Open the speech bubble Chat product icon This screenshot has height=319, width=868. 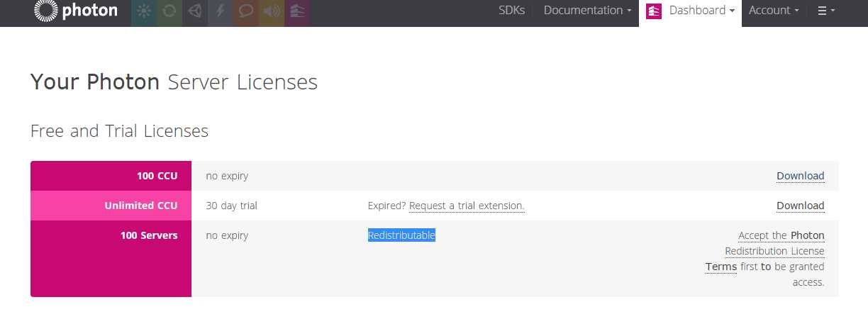(x=246, y=11)
